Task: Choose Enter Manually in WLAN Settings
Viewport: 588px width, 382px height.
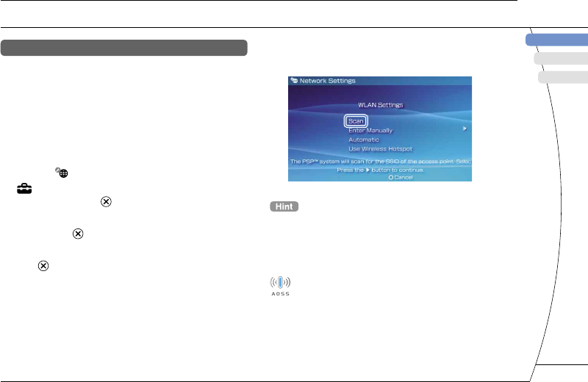Action: click(370, 131)
